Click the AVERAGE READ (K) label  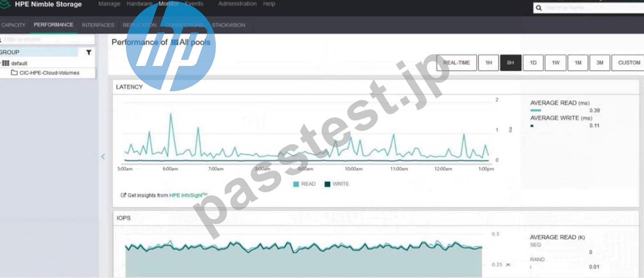pos(557,237)
